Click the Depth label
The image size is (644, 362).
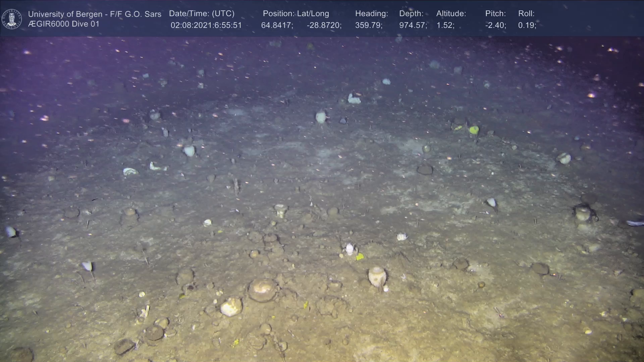(x=411, y=13)
